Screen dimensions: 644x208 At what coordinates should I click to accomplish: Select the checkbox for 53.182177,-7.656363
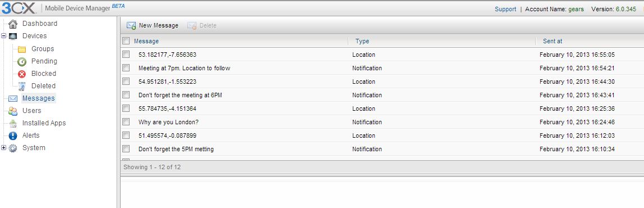126,55
